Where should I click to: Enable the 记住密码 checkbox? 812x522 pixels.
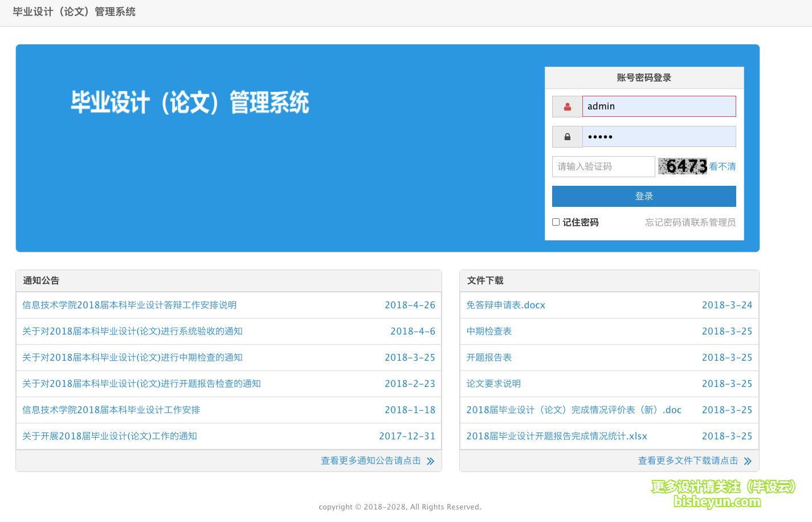pos(556,222)
